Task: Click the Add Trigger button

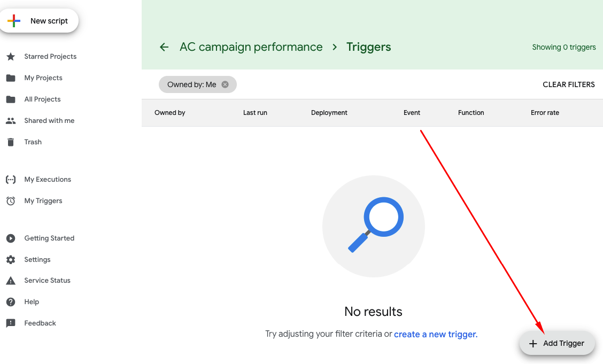Action: tap(557, 344)
